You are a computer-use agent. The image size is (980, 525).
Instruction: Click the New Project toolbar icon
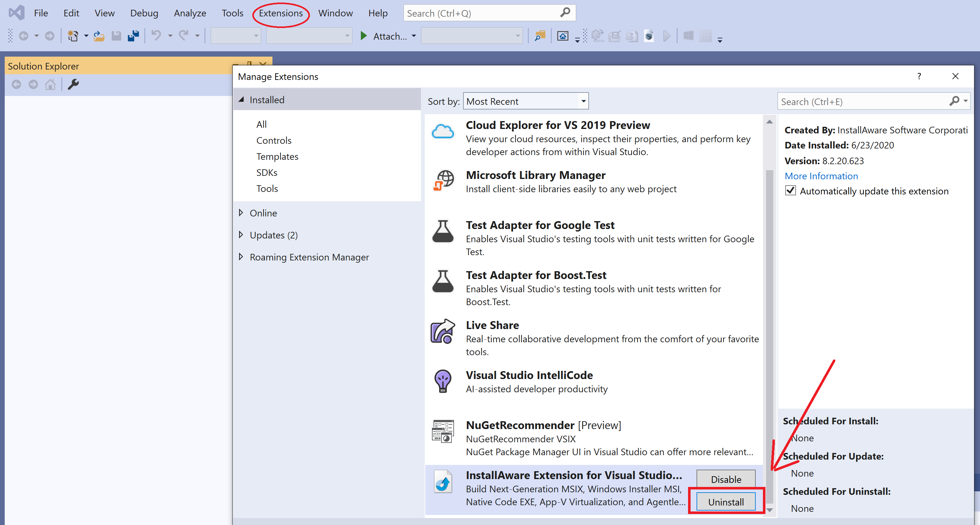73,36
